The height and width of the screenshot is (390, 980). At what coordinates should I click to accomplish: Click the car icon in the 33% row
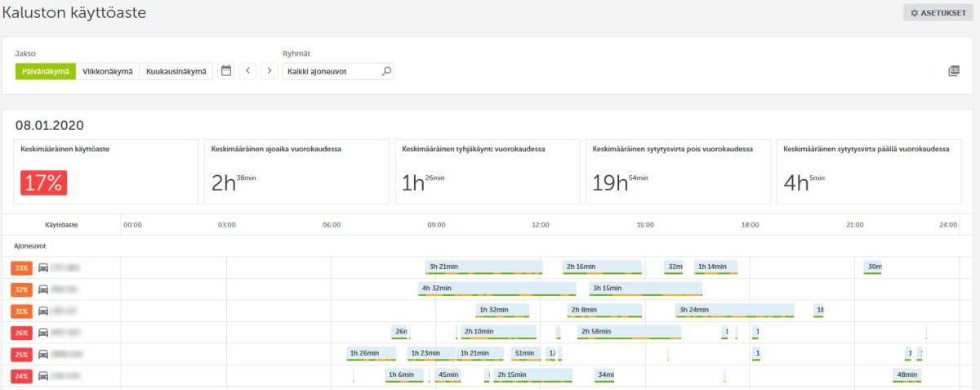tap(43, 267)
